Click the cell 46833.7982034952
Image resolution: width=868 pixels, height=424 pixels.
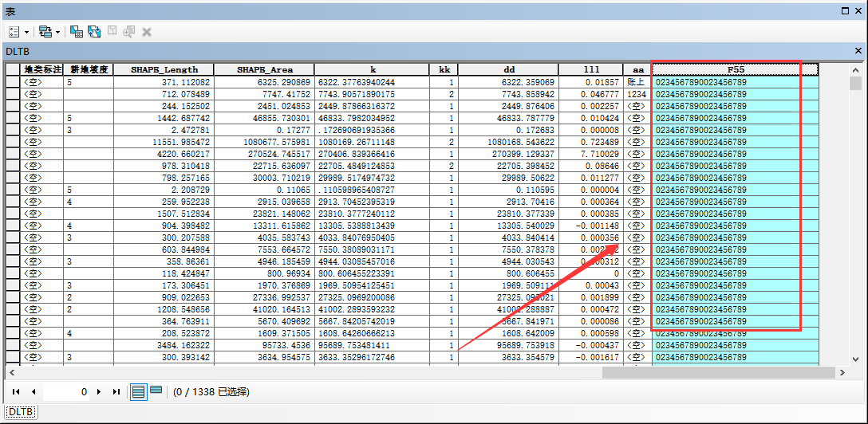pos(372,118)
